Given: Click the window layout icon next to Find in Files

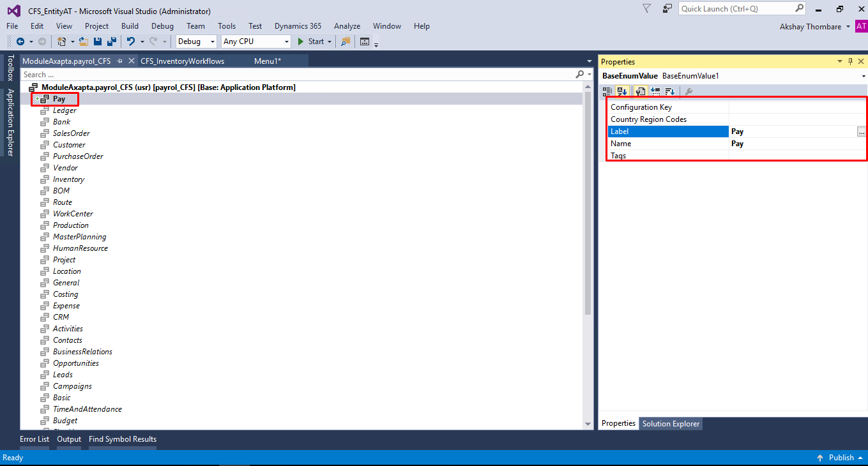Looking at the screenshot, I should (x=365, y=41).
